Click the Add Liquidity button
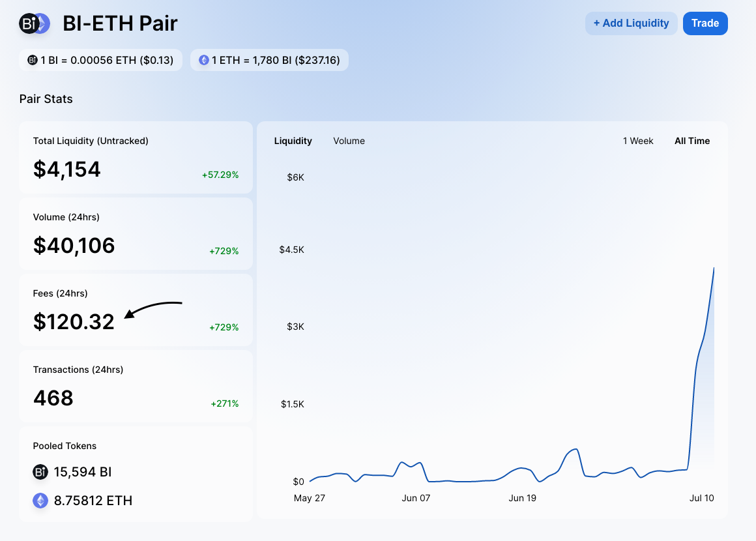The image size is (756, 541). tap(631, 23)
